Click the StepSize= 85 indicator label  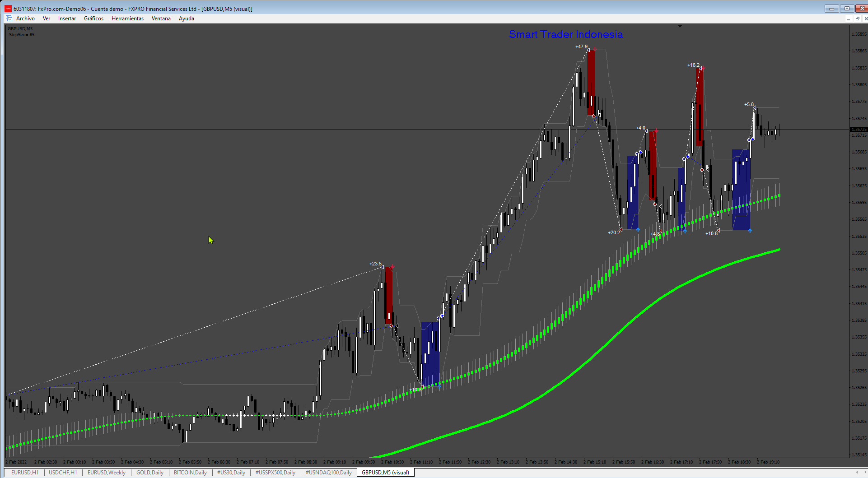point(21,34)
